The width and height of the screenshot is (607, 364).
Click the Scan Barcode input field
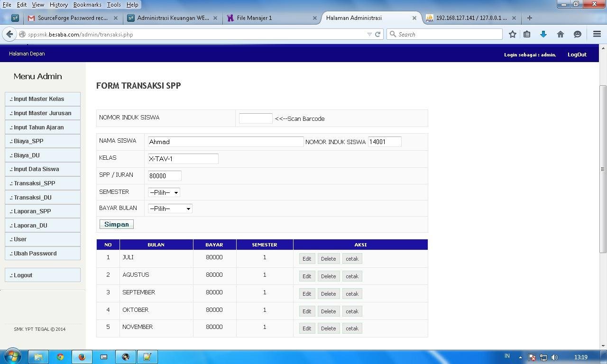(256, 118)
